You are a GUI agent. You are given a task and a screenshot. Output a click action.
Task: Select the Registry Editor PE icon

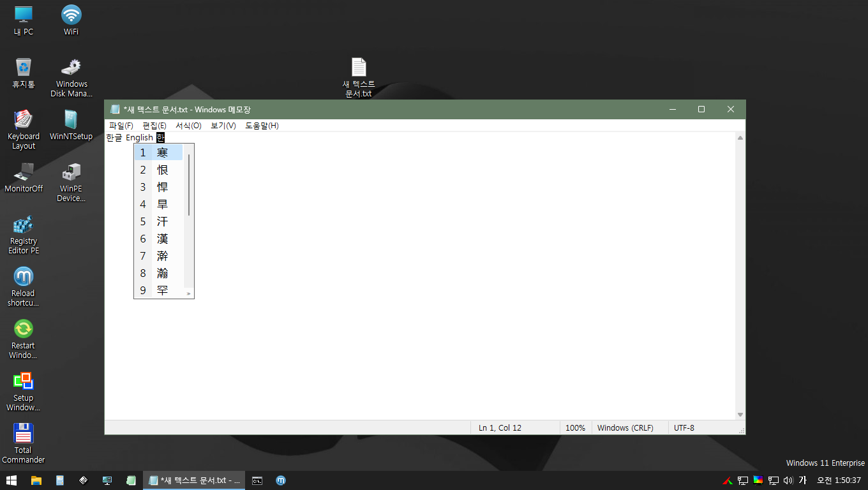[x=24, y=234]
